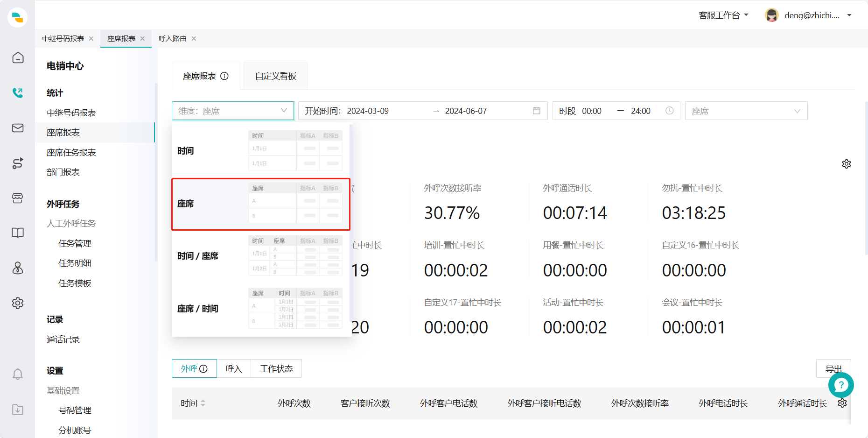This screenshot has width=868, height=438.
Task: Click the 导出 export button
Action: [x=833, y=368]
